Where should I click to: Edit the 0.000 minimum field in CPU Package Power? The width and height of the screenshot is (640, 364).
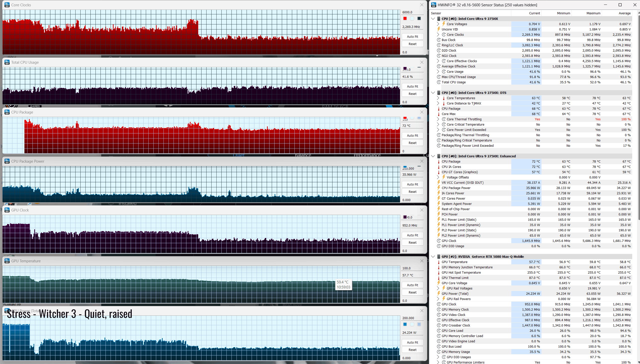[412, 200]
